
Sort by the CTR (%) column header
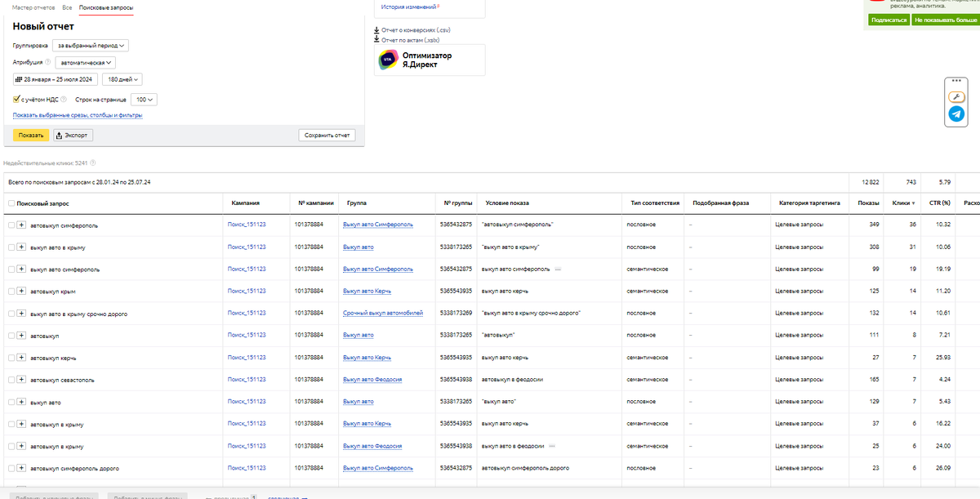click(940, 203)
